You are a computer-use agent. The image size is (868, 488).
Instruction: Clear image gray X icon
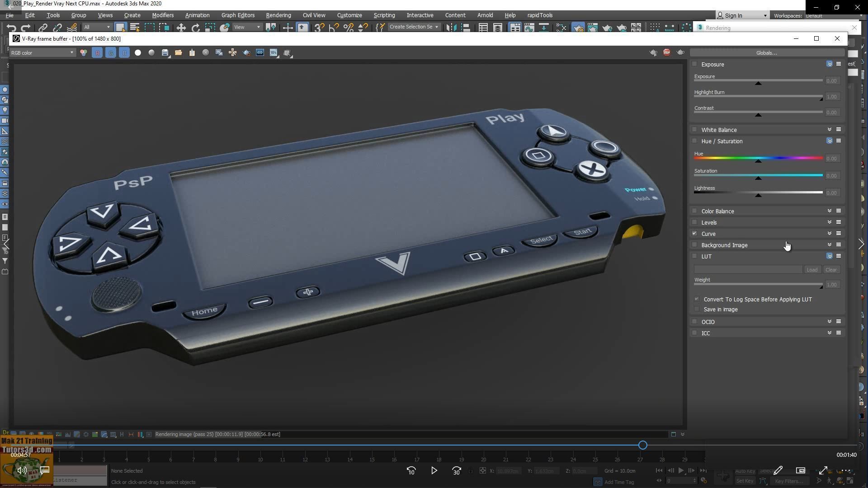pos(206,53)
